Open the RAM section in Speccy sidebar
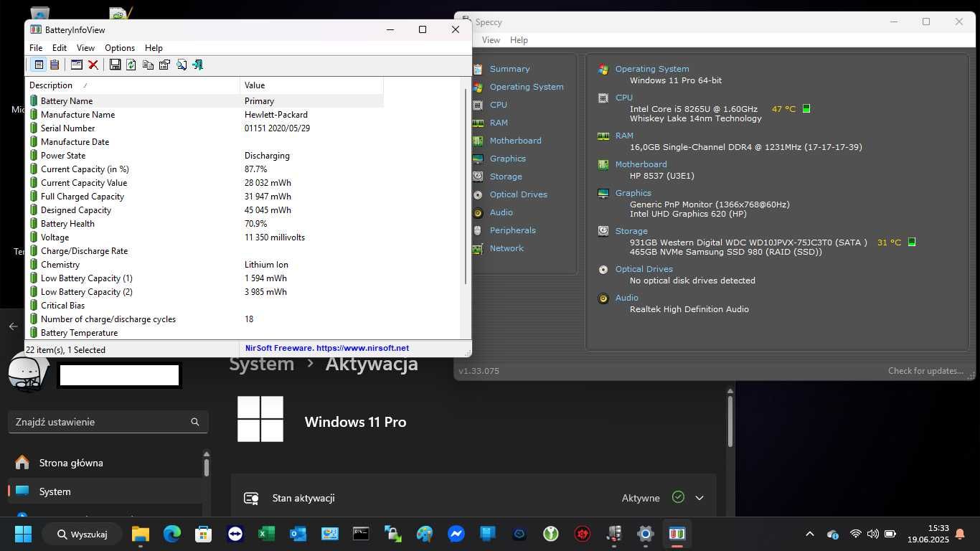This screenshot has width=980, height=551. (499, 123)
